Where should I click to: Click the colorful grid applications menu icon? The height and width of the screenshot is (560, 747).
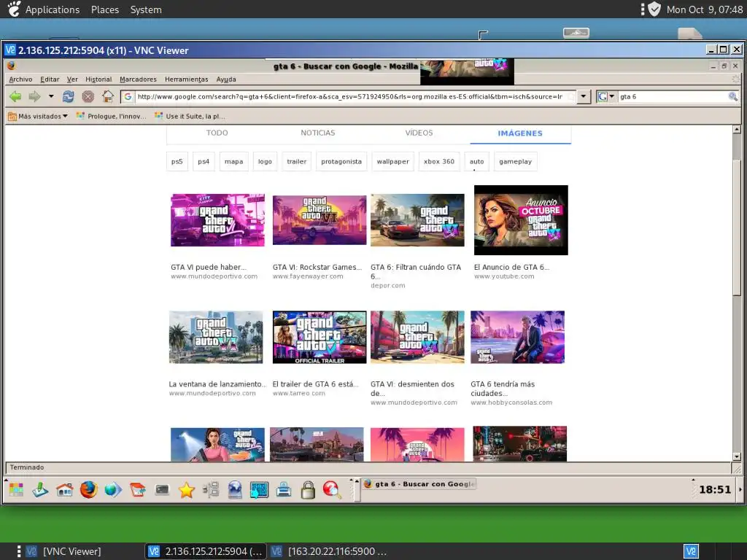point(16,489)
